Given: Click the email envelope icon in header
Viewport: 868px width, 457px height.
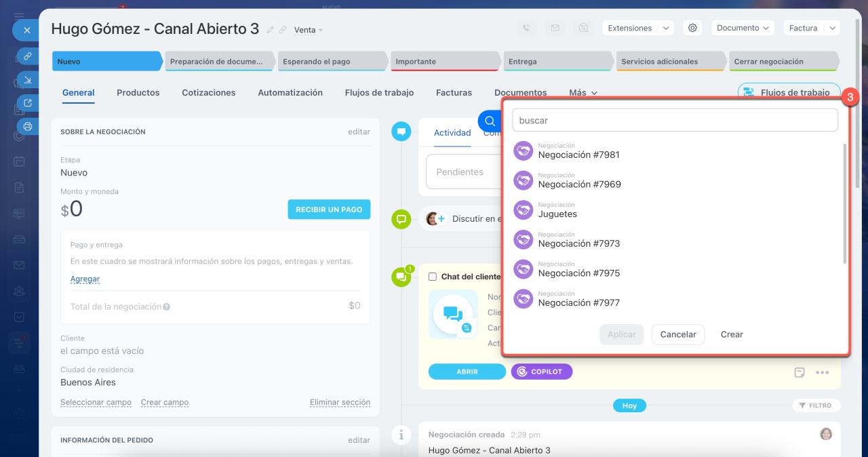Looking at the screenshot, I should [x=555, y=28].
